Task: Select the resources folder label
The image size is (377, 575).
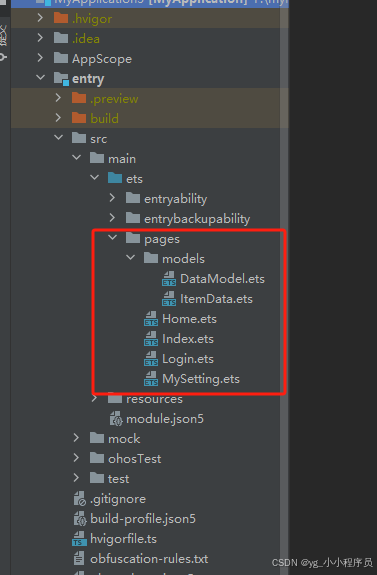Action: [x=154, y=399]
